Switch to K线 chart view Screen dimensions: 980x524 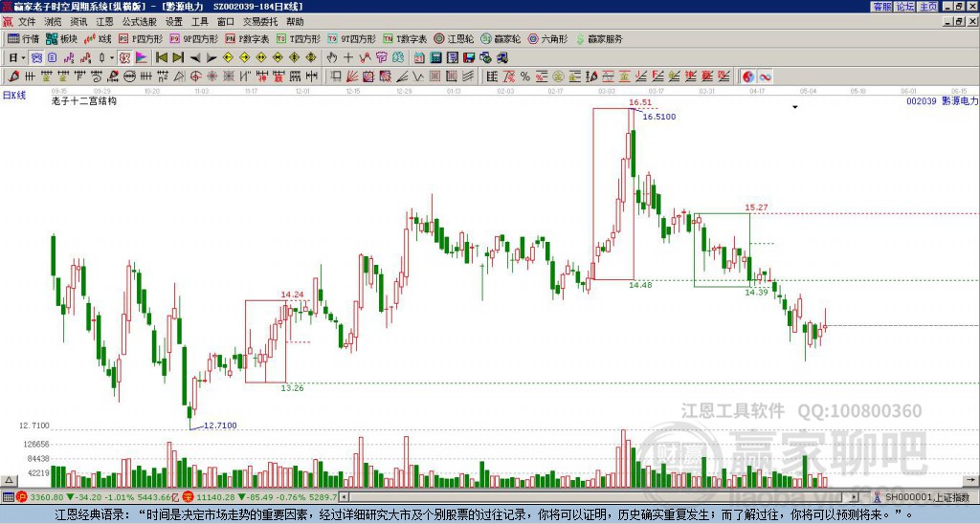click(x=98, y=38)
